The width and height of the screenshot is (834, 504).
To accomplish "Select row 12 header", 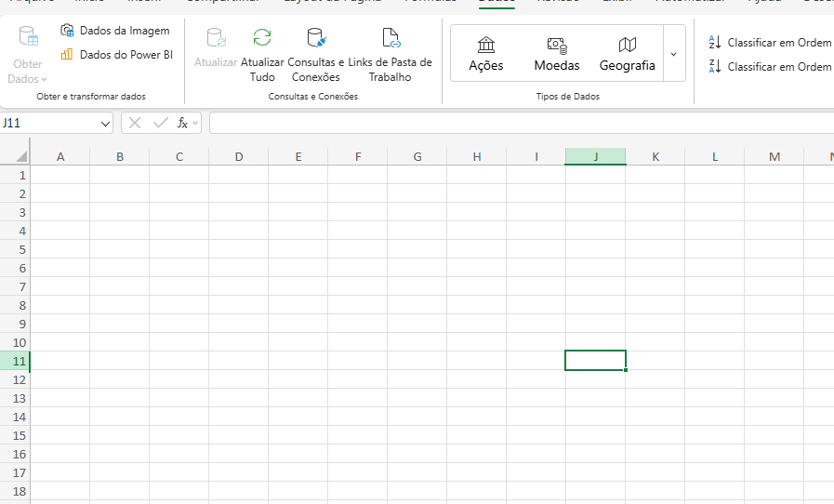I will [x=15, y=379].
